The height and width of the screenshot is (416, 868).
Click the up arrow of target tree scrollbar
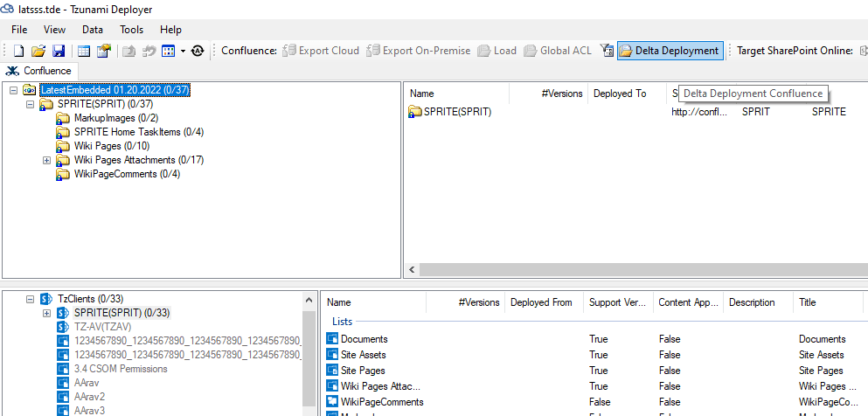click(309, 300)
